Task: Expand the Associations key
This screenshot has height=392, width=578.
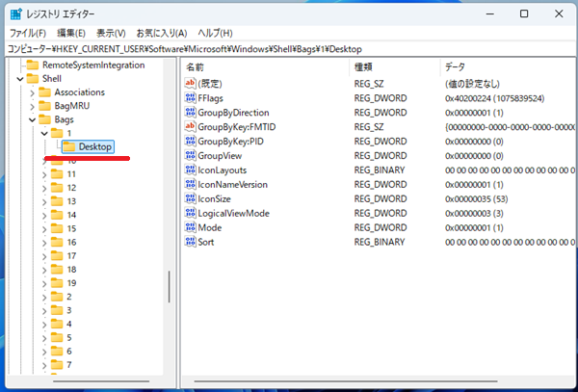Action: [x=32, y=92]
